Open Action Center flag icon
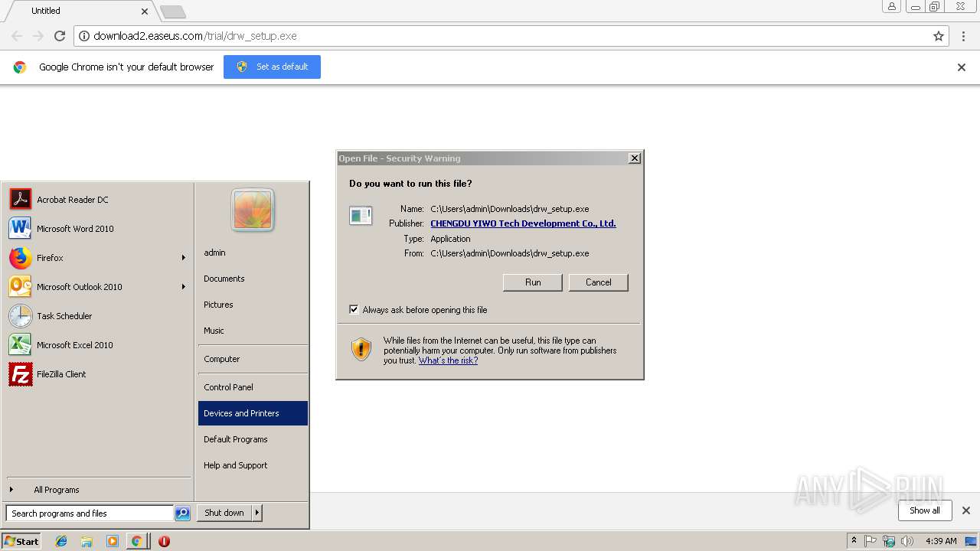 click(871, 541)
